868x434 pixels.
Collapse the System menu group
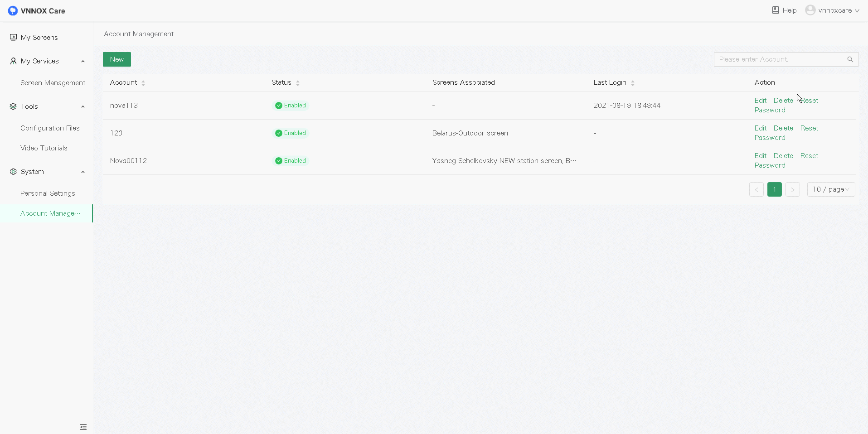click(x=83, y=172)
